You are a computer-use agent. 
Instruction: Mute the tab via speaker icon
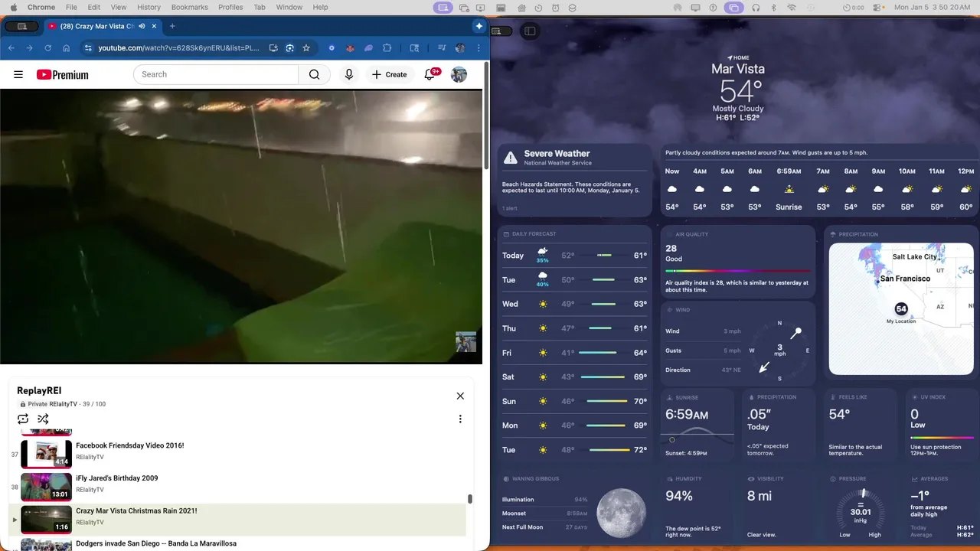pyautogui.click(x=142, y=26)
